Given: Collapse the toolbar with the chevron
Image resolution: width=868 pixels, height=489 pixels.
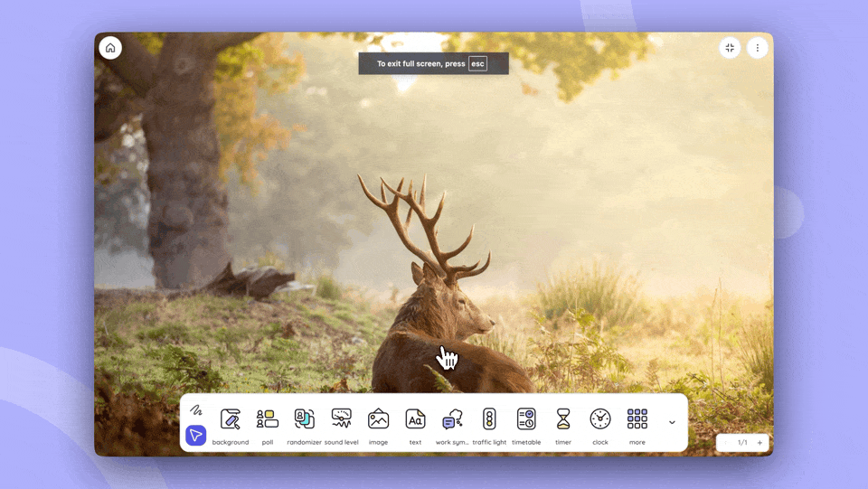Looking at the screenshot, I should (x=672, y=423).
